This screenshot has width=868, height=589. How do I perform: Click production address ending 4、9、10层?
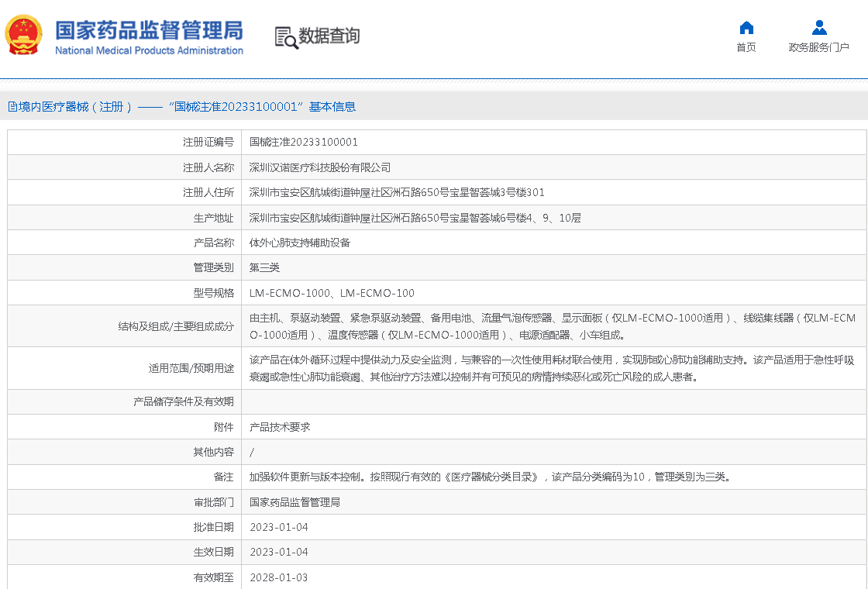[415, 218]
